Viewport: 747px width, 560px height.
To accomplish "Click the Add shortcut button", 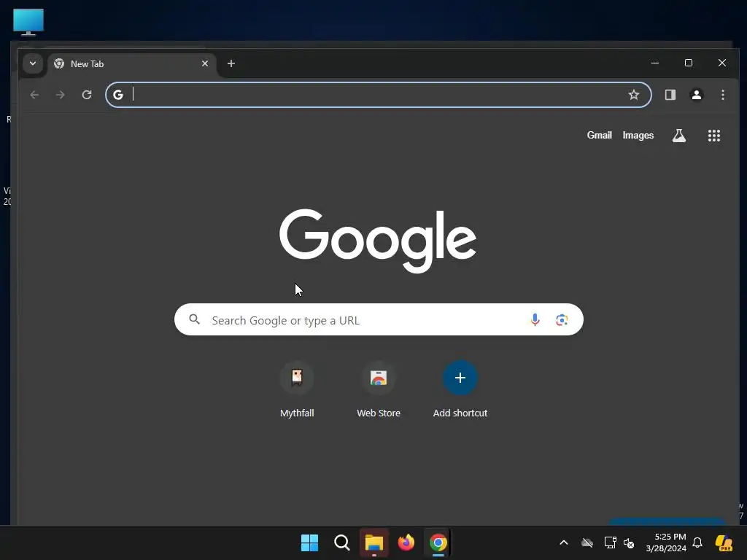I will coord(460,389).
